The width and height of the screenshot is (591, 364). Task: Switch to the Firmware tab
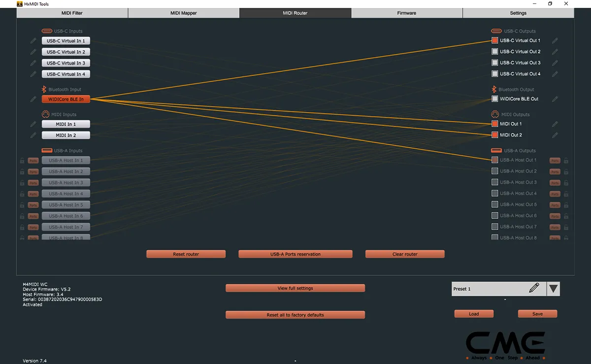(x=407, y=13)
